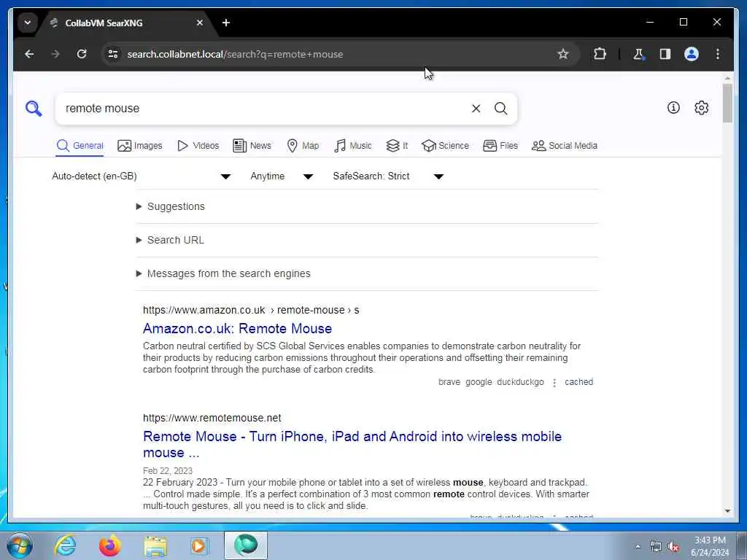Launch Internet Explorer from the taskbar
747x560 pixels.
pyautogui.click(x=65, y=545)
